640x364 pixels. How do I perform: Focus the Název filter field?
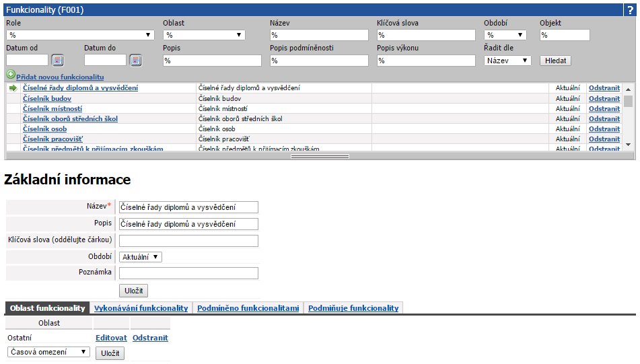pyautogui.click(x=319, y=35)
